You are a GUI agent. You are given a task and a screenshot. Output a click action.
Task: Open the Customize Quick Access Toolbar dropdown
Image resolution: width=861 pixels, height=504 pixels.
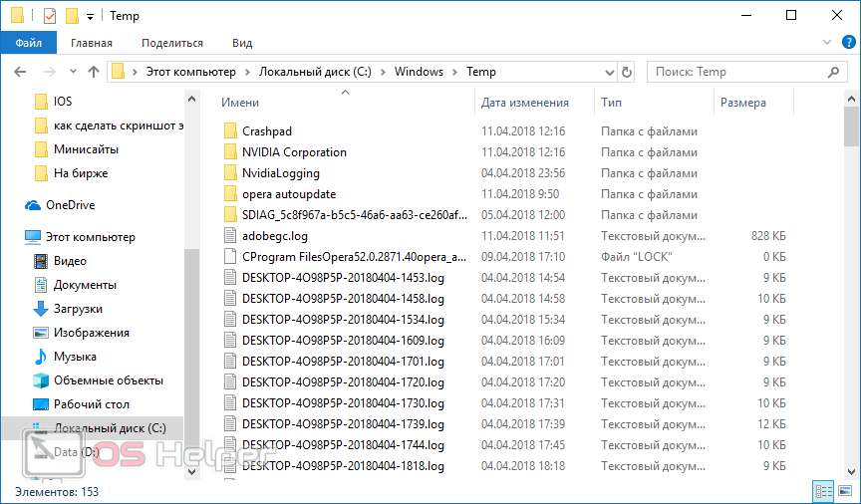[90, 17]
